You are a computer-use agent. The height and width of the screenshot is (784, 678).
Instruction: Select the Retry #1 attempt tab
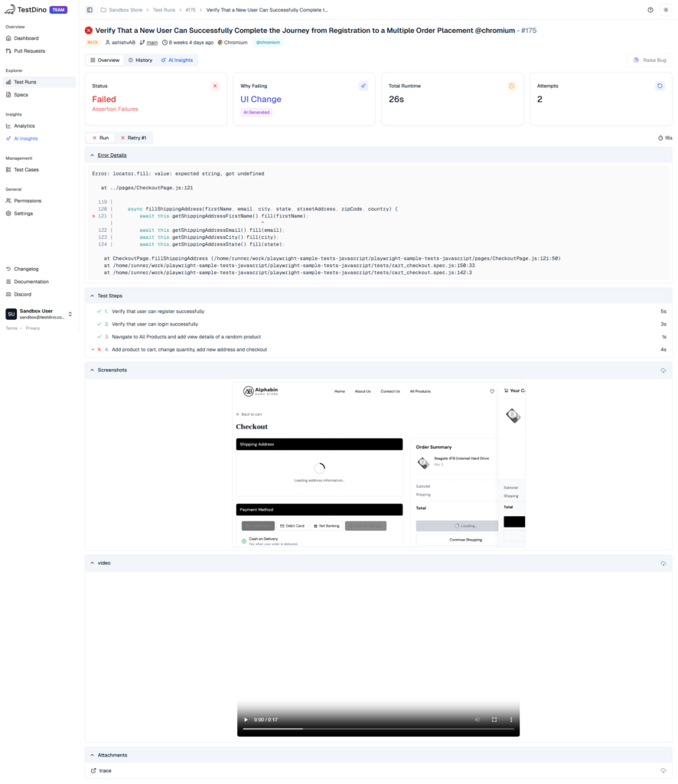[134, 138]
